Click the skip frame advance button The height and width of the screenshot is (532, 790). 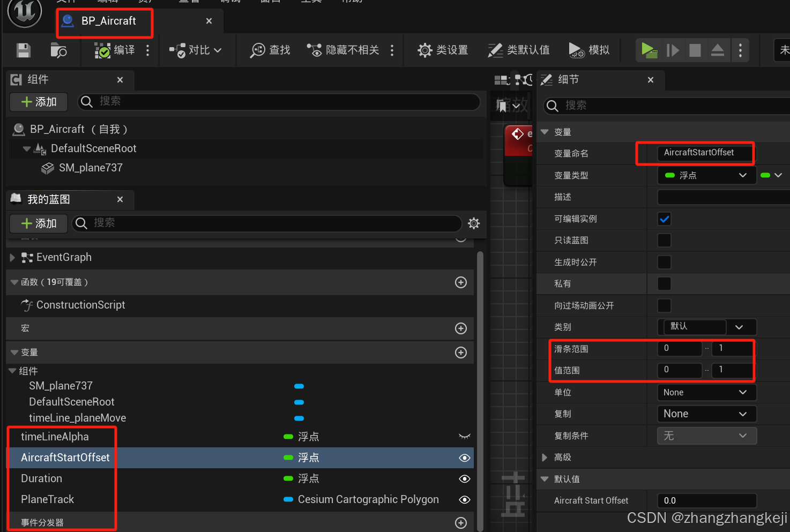pyautogui.click(x=673, y=50)
